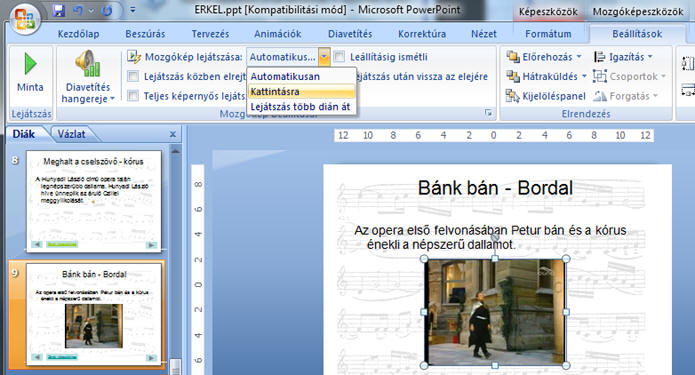
Task: Open the Igazítás align menu
Action: 623,57
